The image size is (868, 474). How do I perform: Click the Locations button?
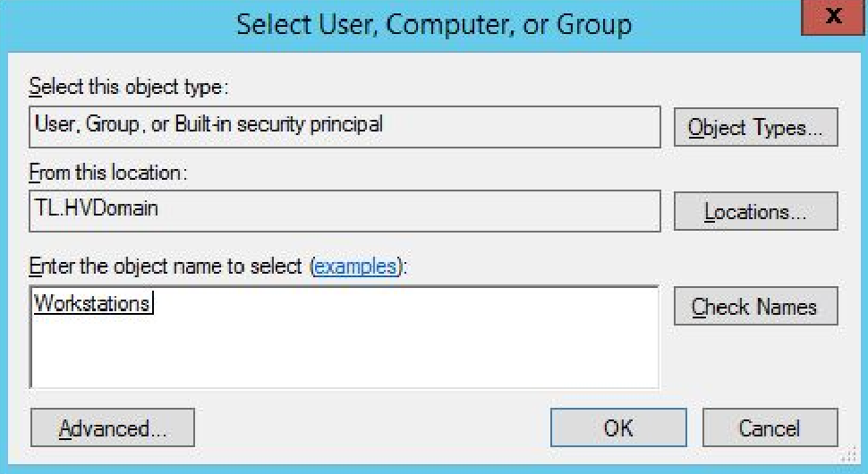[x=755, y=212]
